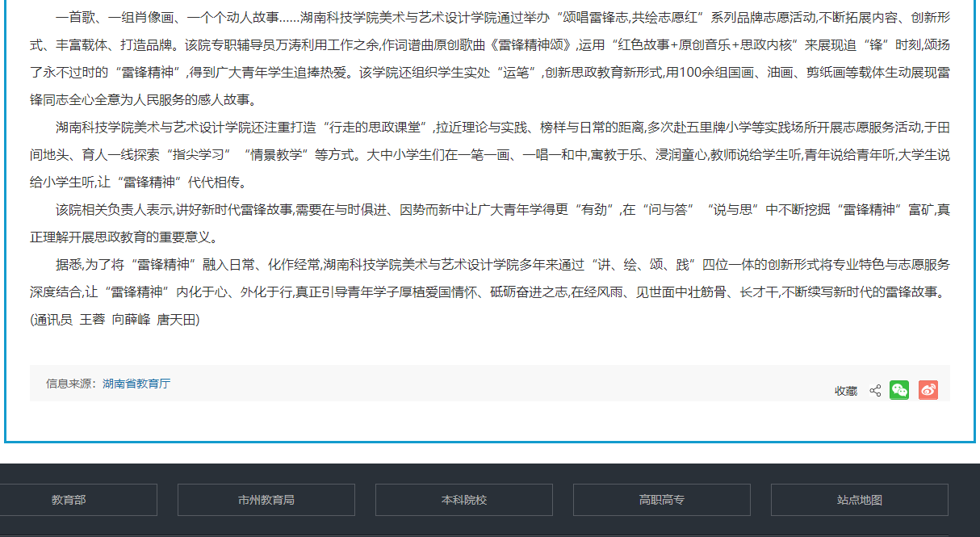Click the share icon beside 收藏

point(875,391)
